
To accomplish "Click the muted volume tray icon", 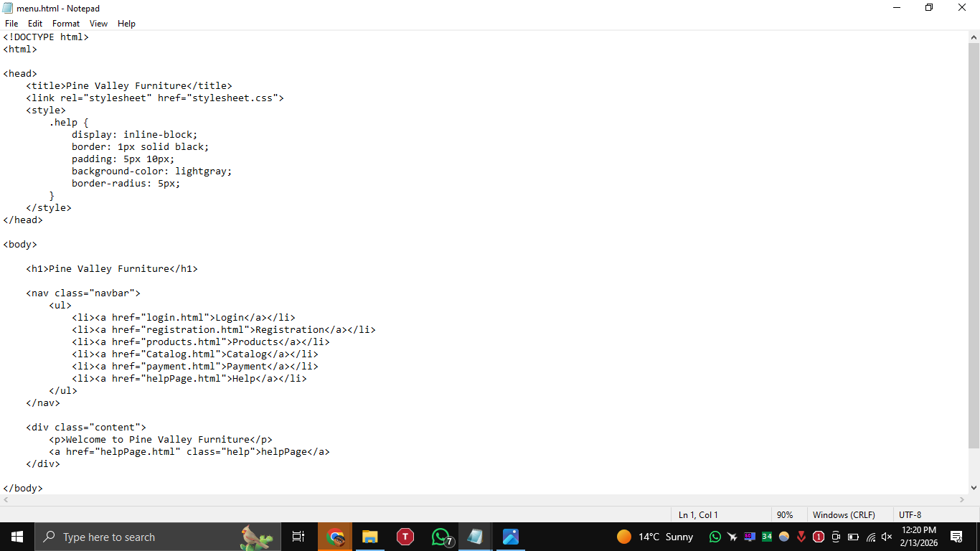I will [887, 537].
